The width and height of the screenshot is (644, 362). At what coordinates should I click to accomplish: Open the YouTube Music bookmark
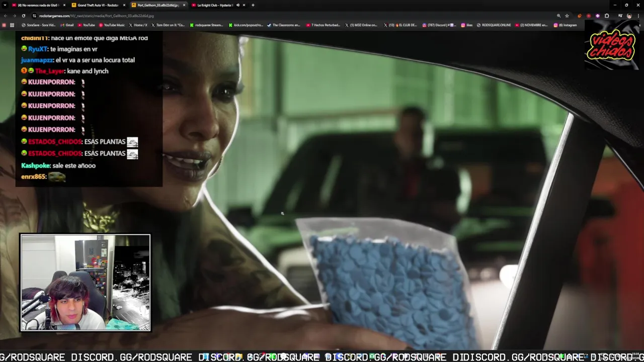pos(112,25)
